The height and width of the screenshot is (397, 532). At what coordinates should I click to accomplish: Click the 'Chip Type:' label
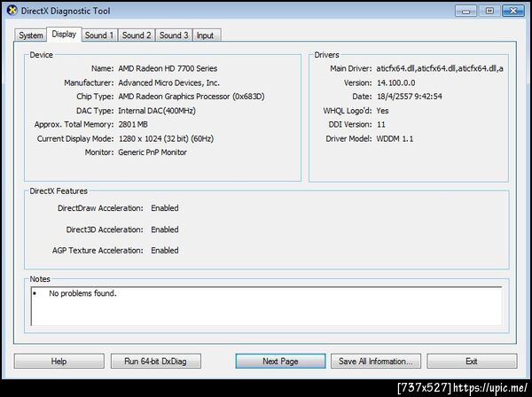click(x=95, y=97)
